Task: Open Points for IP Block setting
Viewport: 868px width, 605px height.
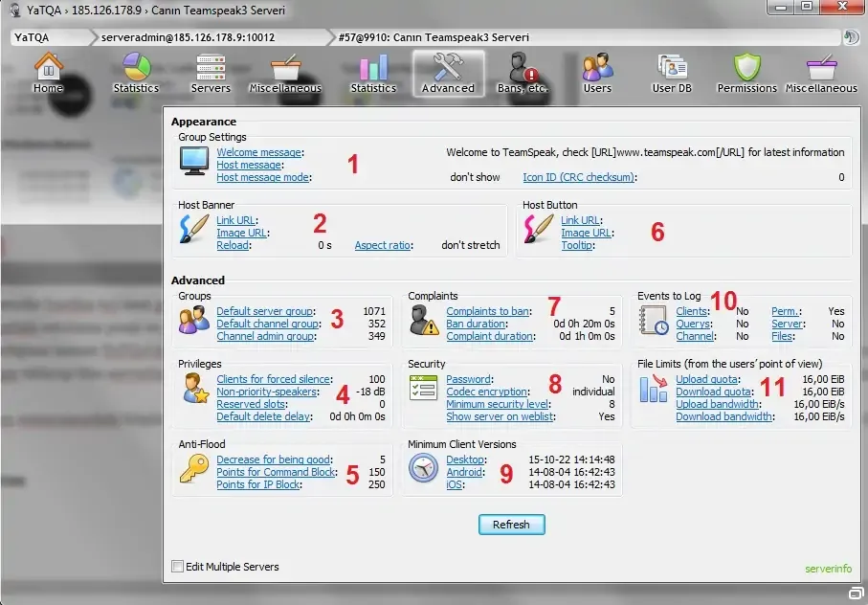Action: point(258,484)
